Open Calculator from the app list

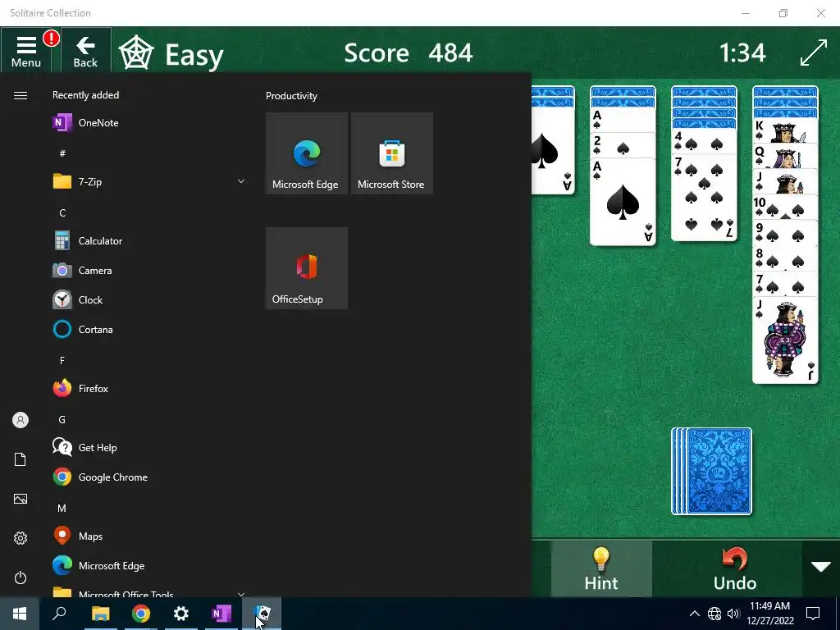149,241
